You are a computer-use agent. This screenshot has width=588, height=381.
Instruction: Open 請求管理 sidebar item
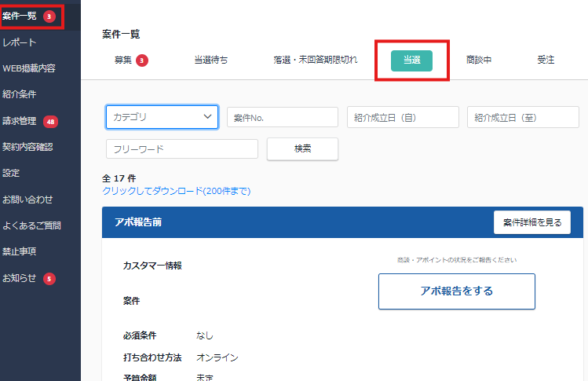pyautogui.click(x=20, y=121)
